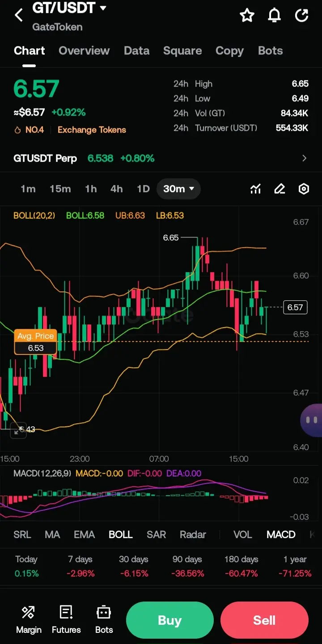Screen dimensions: 322x644
Task: Tap the 24h High 6.65 value
Action: [x=300, y=84]
